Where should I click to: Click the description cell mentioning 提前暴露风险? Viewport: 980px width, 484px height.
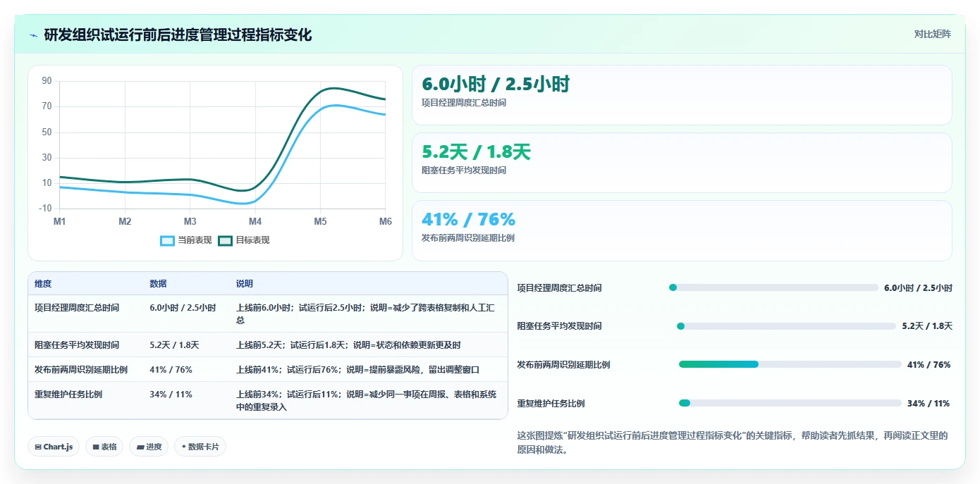(x=357, y=370)
